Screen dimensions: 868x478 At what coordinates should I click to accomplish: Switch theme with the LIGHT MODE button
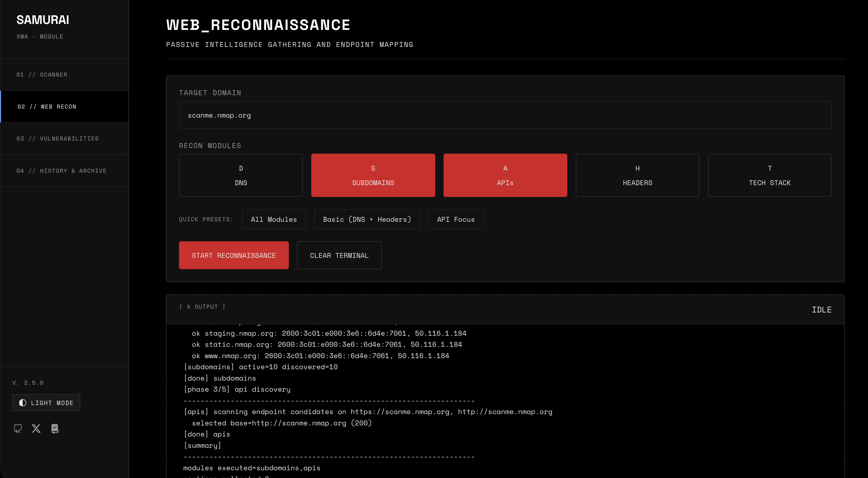[x=46, y=402]
